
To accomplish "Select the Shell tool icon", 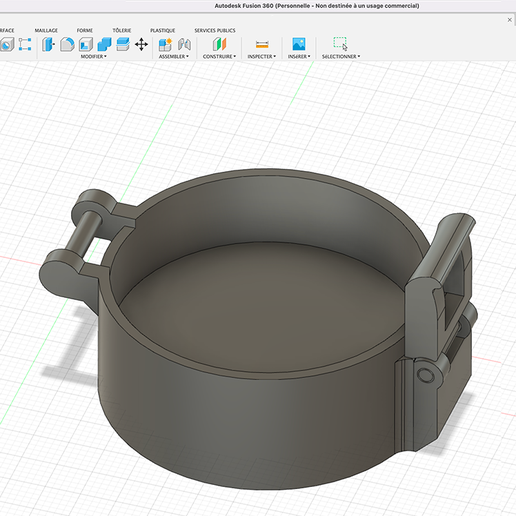I will click(86, 44).
